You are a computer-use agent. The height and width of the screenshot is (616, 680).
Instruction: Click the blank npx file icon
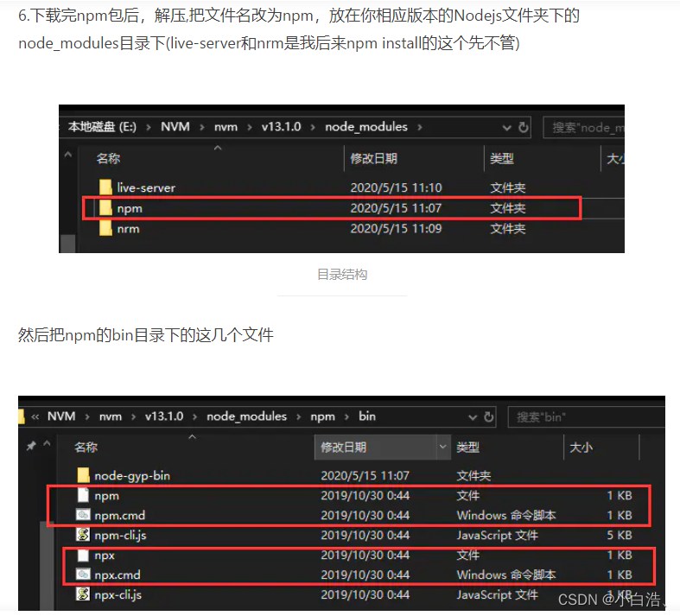(x=83, y=555)
